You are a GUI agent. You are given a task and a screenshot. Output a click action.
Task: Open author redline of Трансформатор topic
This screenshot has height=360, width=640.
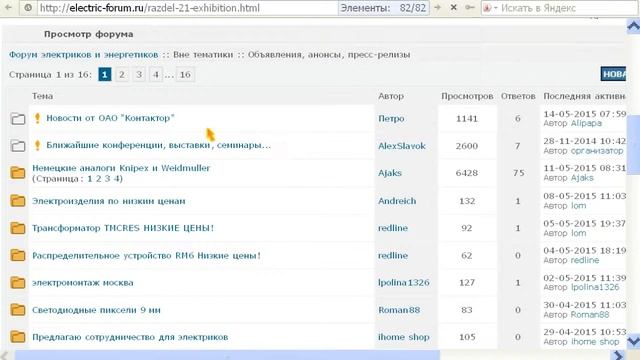[x=393, y=228]
